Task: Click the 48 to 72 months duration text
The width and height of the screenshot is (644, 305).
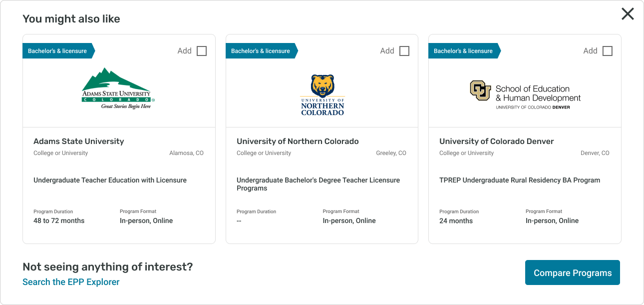Action: click(59, 220)
